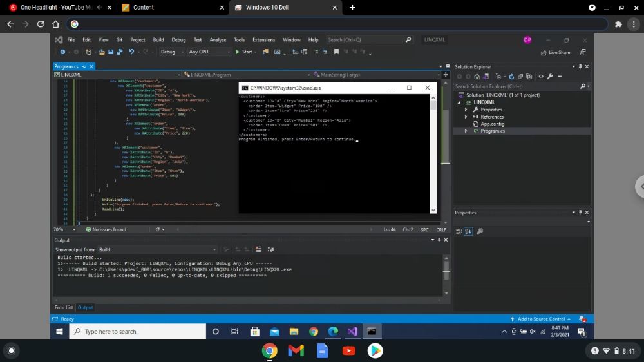This screenshot has width=644, height=362.
Task: Click the Switch Views icon in Solution Explorer
Action: pyautogui.click(x=486, y=77)
